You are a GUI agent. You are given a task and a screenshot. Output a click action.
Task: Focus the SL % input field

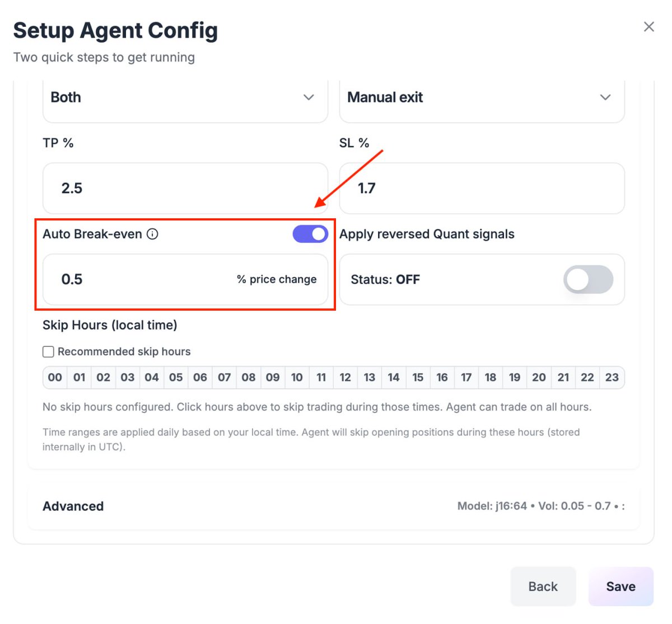point(482,188)
